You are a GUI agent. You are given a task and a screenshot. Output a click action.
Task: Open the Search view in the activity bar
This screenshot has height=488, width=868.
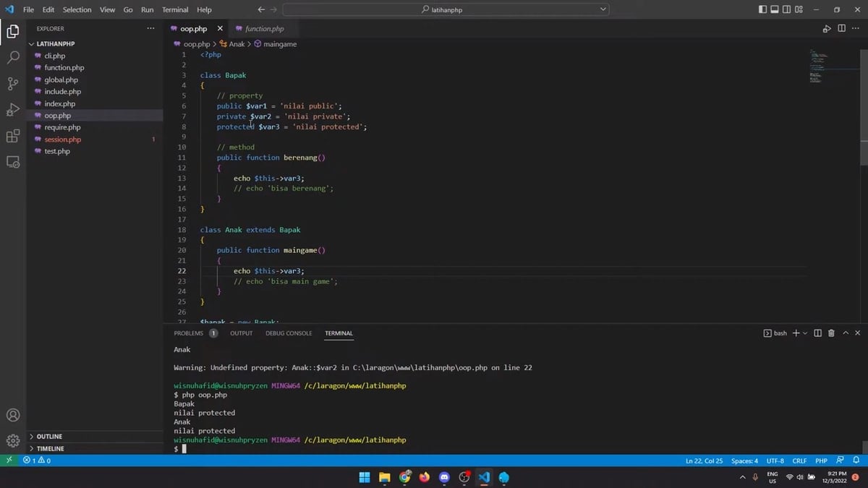pos(12,57)
